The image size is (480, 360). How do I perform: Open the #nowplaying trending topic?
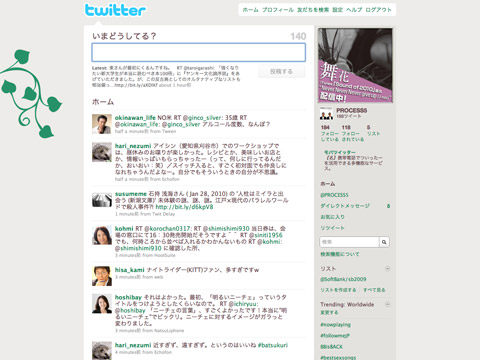coord(335,324)
